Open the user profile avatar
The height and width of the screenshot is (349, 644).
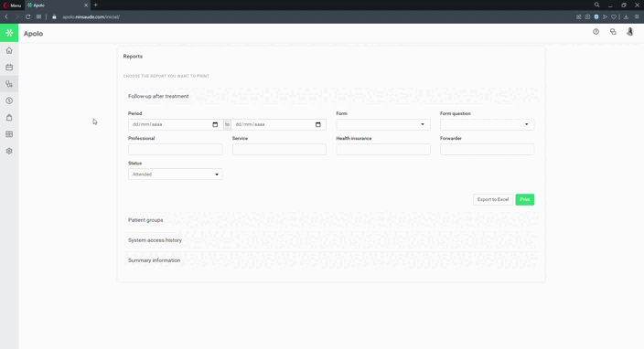pyautogui.click(x=629, y=32)
